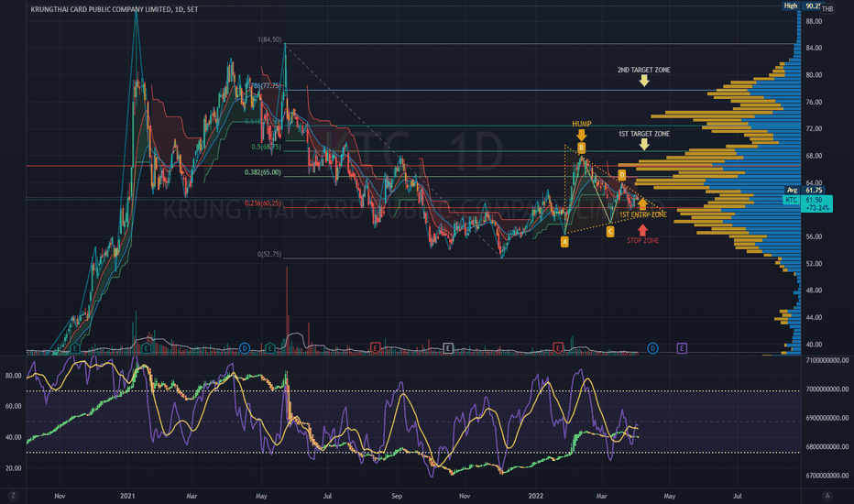
Task: Click the chart title KRUNGTHAI CARD PUBLIC COMPANY LIMITED
Action: pyautogui.click(x=100, y=9)
